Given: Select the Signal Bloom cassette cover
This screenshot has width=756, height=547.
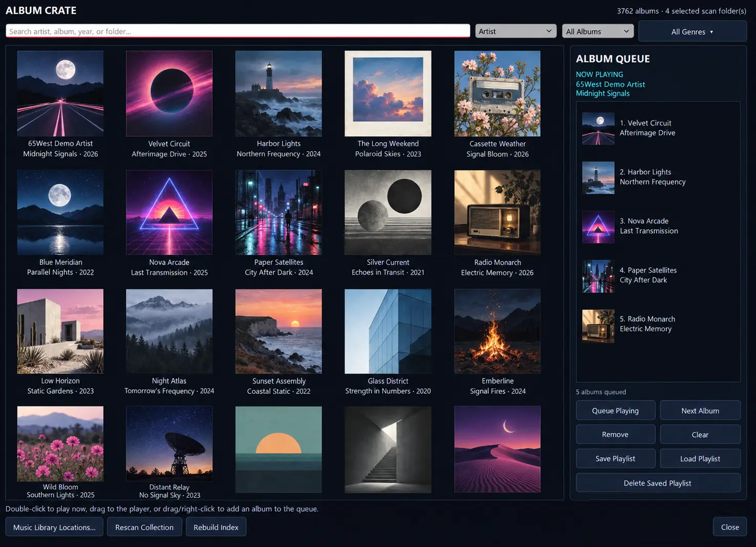Looking at the screenshot, I should (x=498, y=93).
